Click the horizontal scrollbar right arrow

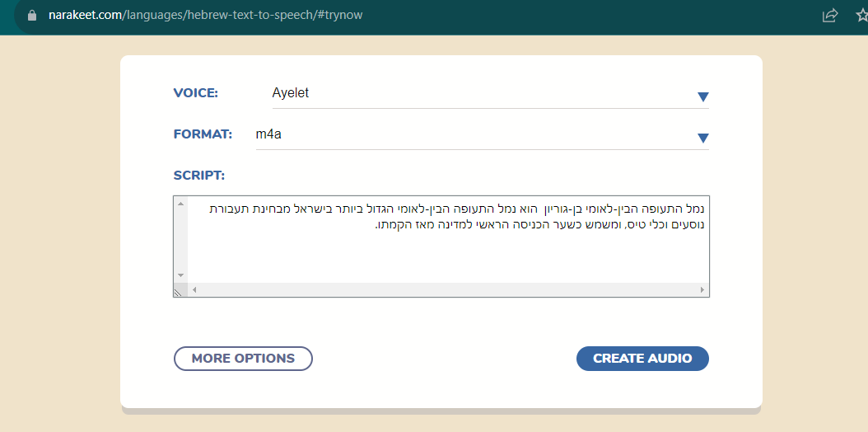(x=702, y=289)
